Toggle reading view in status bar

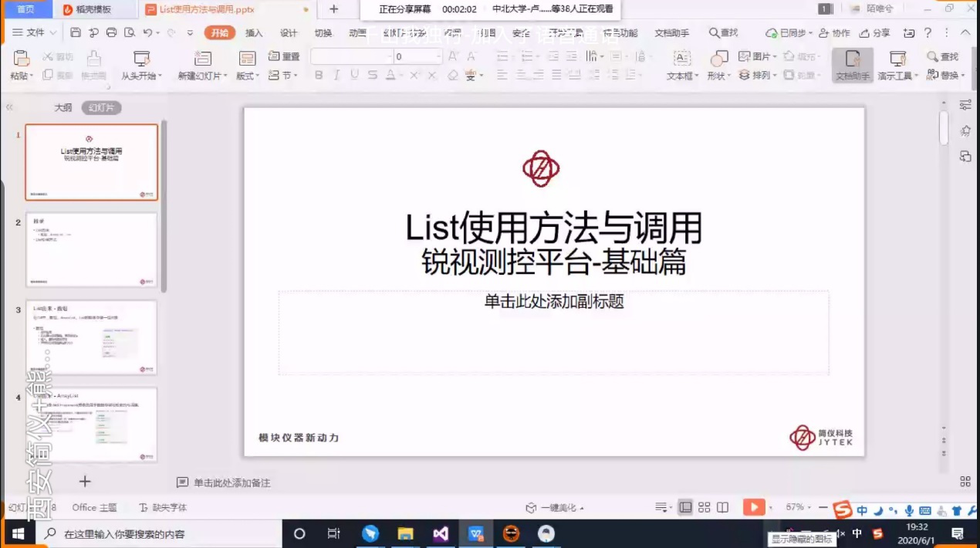click(722, 507)
